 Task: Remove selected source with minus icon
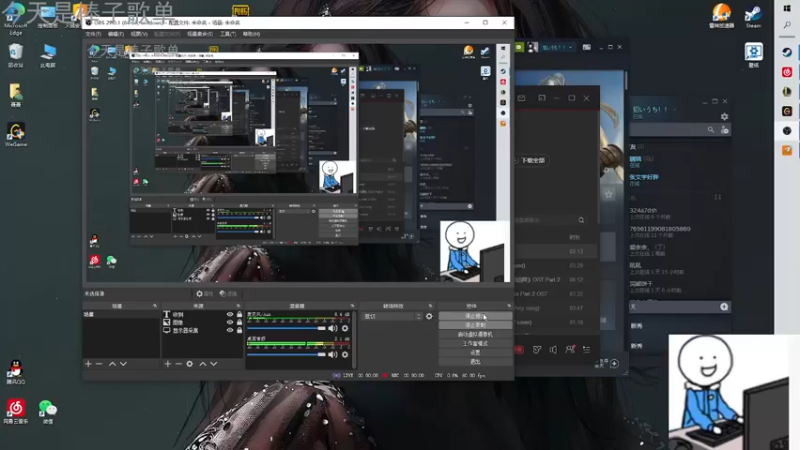(178, 364)
